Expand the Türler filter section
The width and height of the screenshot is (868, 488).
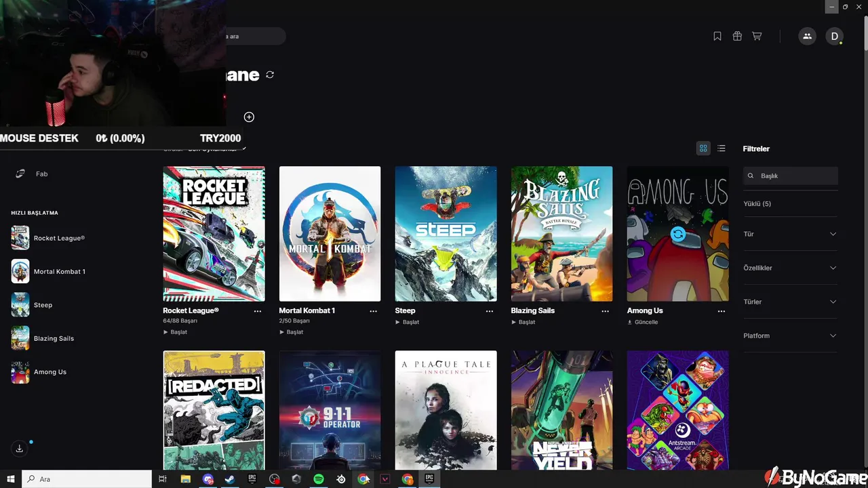(791, 302)
